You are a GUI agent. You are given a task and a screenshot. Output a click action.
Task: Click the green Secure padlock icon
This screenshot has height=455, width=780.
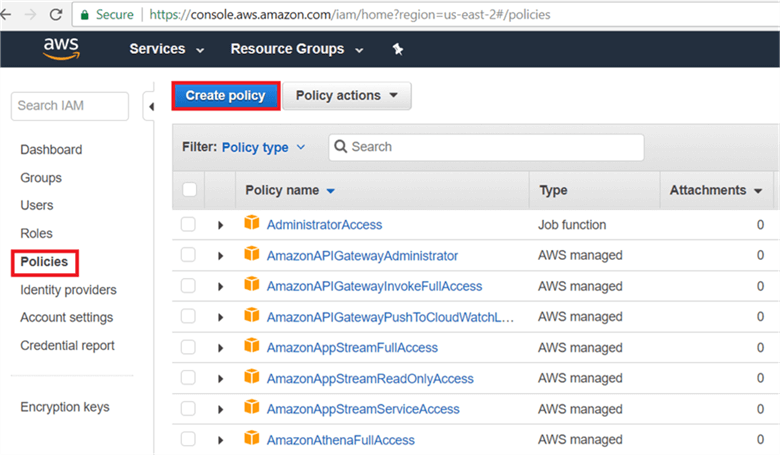(85, 15)
